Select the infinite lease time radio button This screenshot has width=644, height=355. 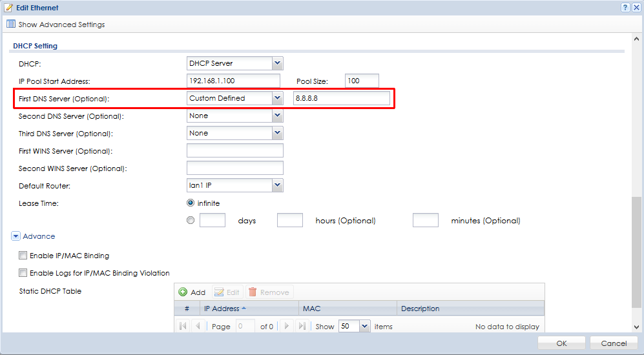[191, 203]
